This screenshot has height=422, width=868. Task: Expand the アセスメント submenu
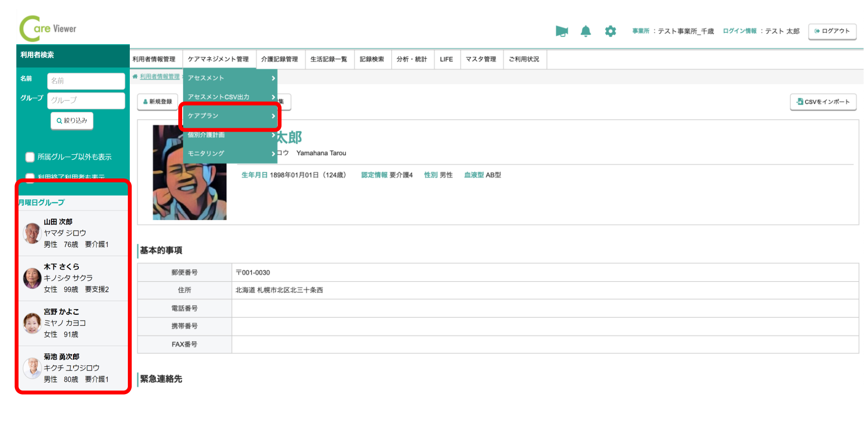click(230, 78)
